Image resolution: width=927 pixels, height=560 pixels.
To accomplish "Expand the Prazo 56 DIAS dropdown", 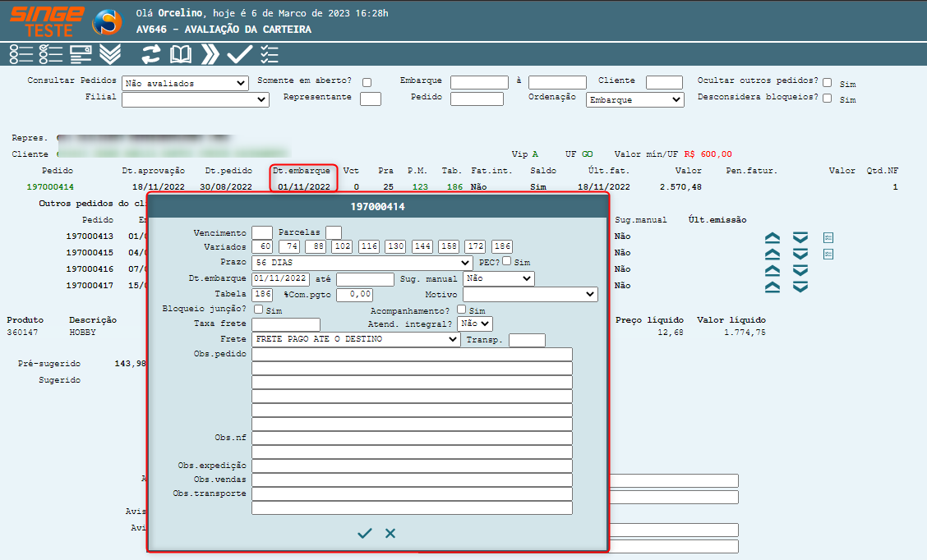I will click(362, 262).
